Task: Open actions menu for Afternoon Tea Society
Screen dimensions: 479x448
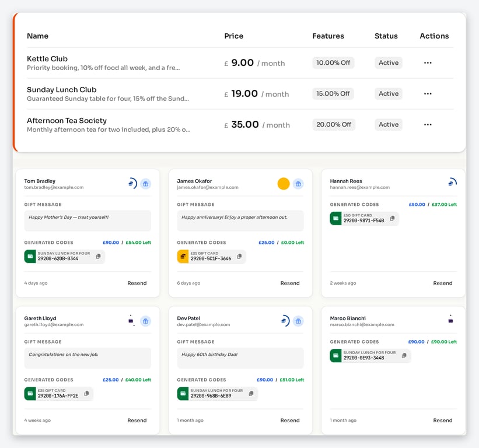Action: 428,125
